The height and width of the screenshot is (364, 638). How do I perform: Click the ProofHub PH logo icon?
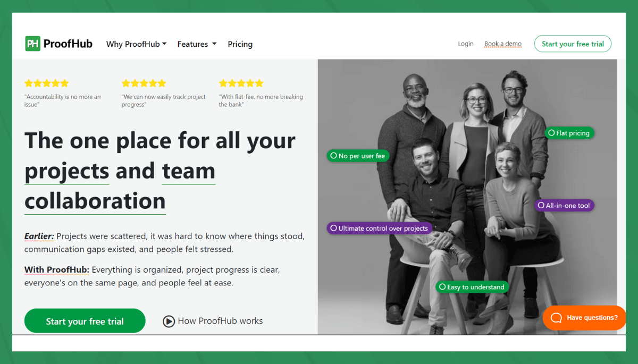point(32,44)
